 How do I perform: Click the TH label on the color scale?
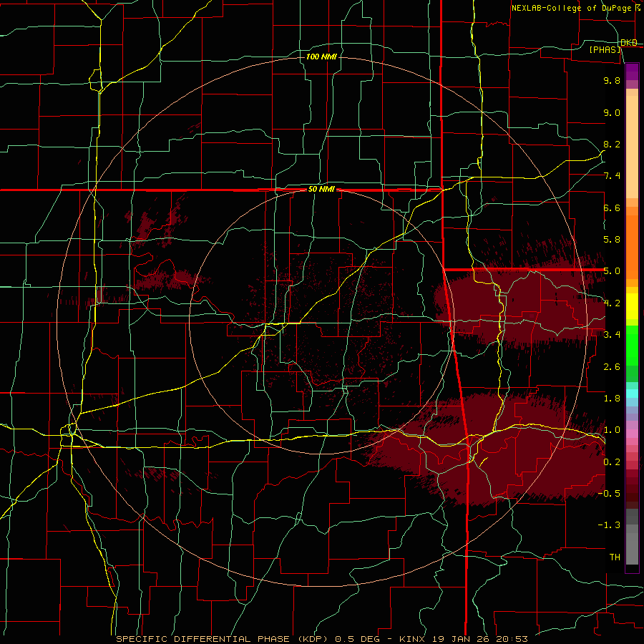click(x=615, y=557)
